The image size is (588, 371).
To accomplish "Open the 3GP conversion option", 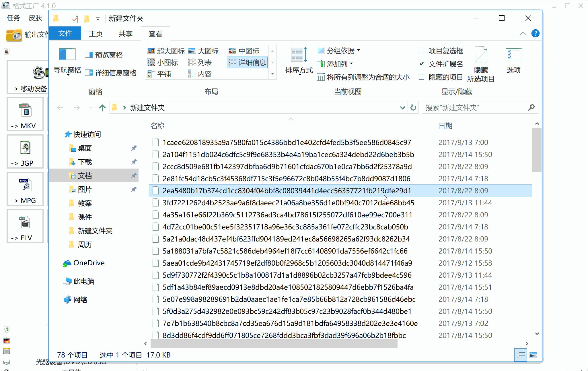I will pyautogui.click(x=25, y=152).
